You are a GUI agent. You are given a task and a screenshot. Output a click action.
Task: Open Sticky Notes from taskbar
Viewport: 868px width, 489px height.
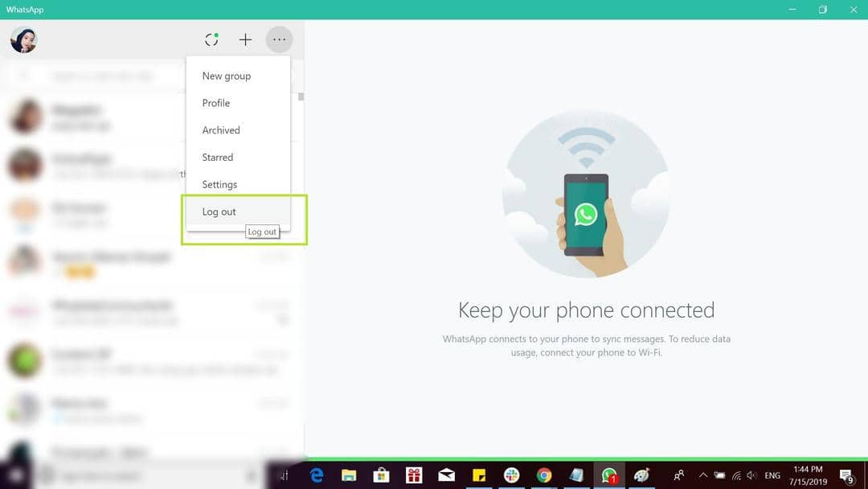click(x=479, y=475)
